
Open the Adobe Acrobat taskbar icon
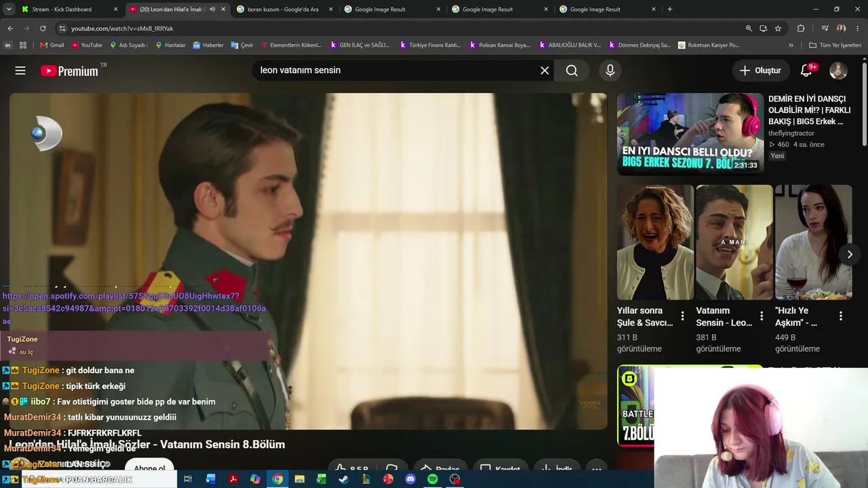233,479
